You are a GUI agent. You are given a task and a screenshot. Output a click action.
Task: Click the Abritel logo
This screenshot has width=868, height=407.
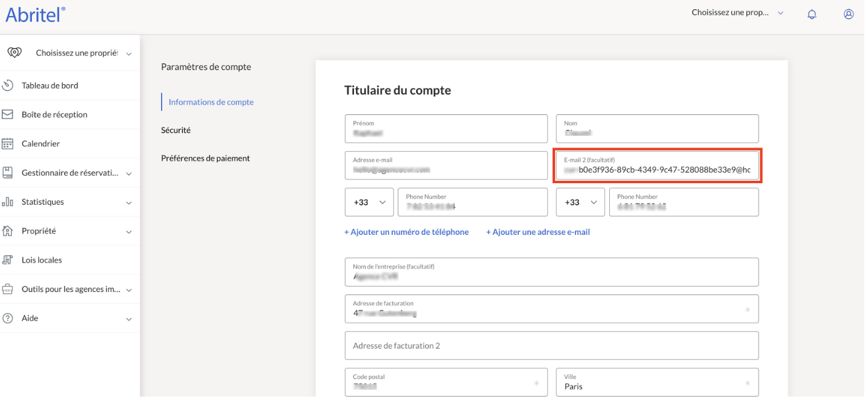[x=35, y=14]
